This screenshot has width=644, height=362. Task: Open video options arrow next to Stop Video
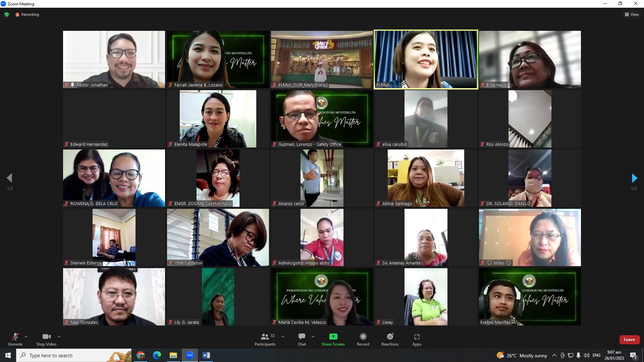tap(59, 337)
